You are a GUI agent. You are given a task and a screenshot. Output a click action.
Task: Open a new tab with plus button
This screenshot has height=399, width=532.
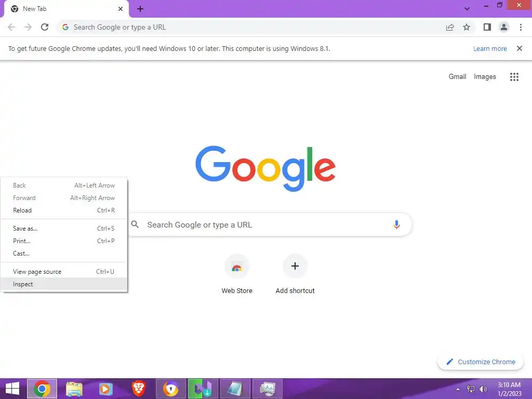(140, 9)
